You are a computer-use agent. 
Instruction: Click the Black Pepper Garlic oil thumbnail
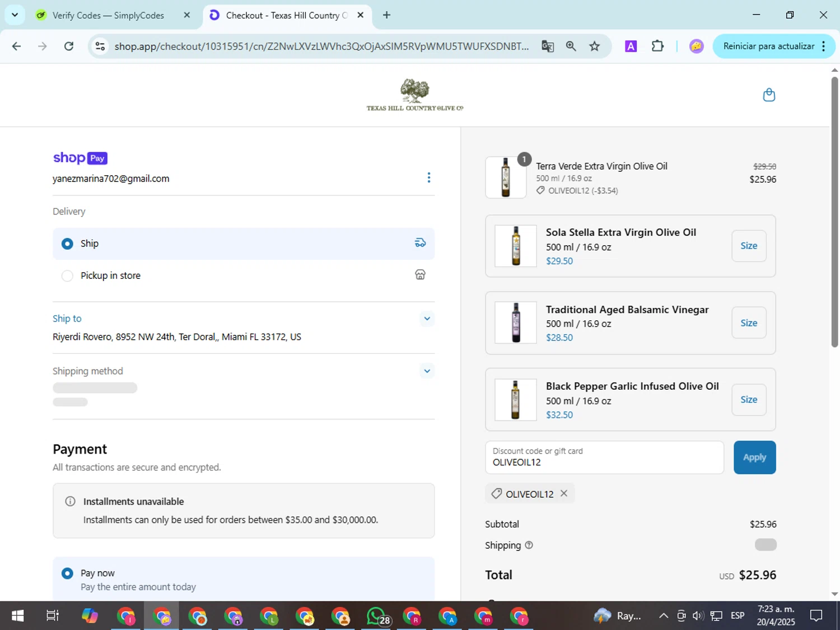pyautogui.click(x=516, y=400)
